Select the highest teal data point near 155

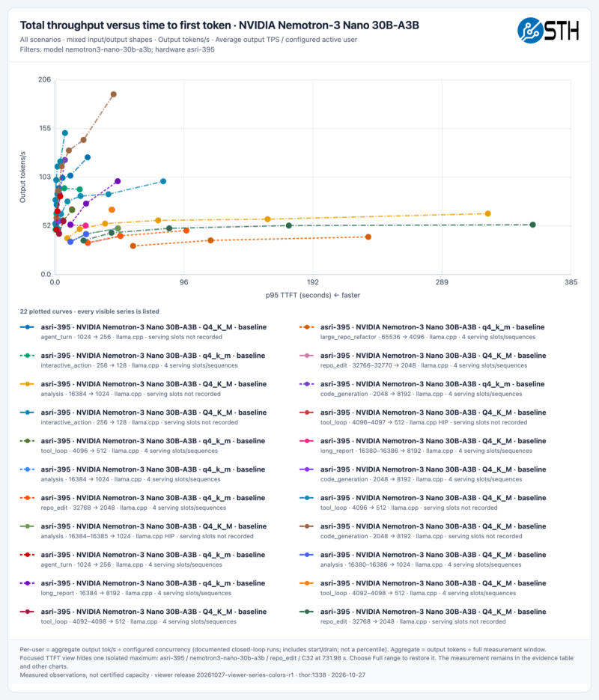[64, 133]
